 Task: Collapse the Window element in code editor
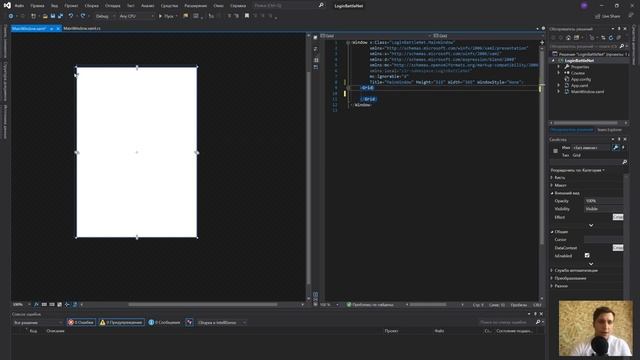point(348,42)
